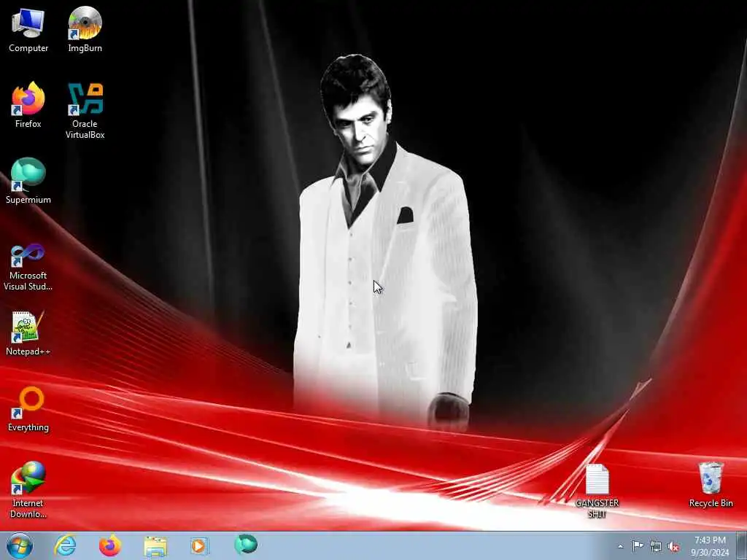Select the Firefox desktop shortcut
747x560 pixels.
(28, 105)
